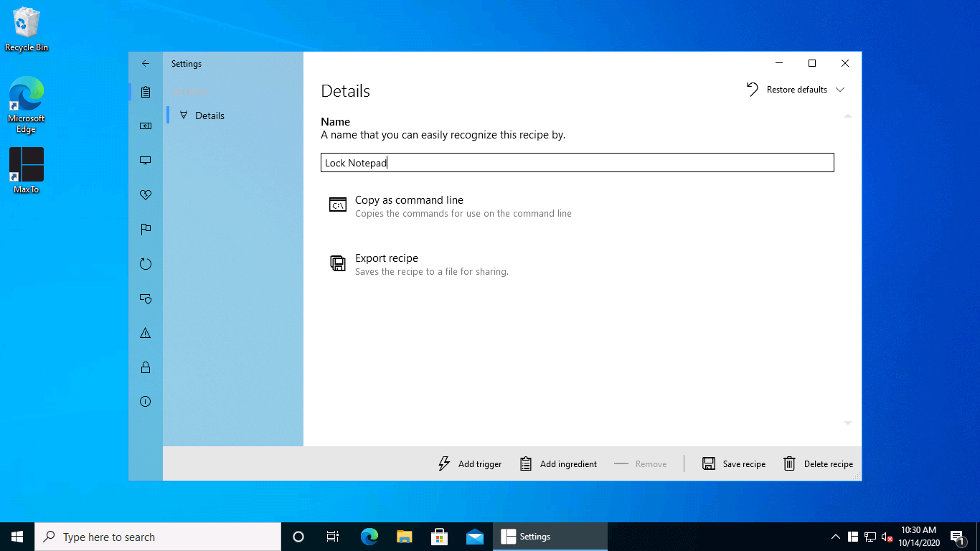Click the info circle sidebar icon
Screen dimensions: 980x551
point(146,402)
